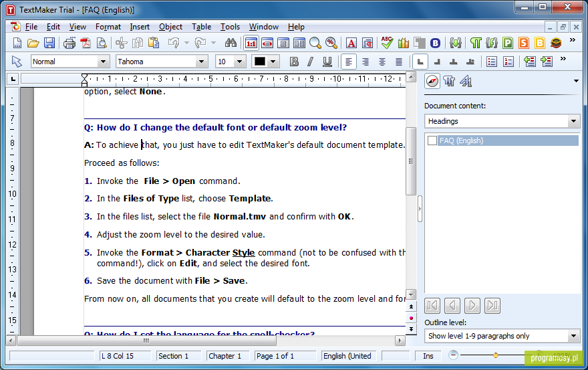Click the fit-to-page-width zoom icon
The height and width of the screenshot is (370, 588).
pyautogui.click(x=267, y=43)
